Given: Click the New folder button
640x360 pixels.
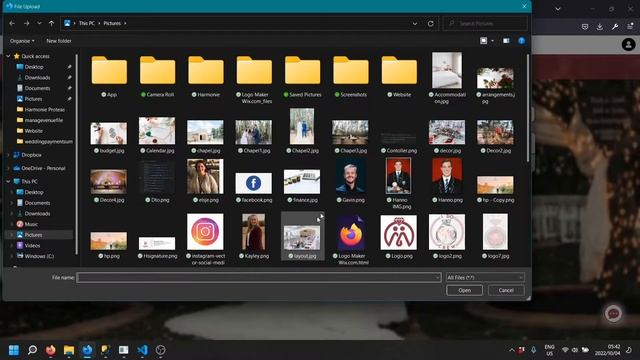Looking at the screenshot, I should click(x=59, y=41).
